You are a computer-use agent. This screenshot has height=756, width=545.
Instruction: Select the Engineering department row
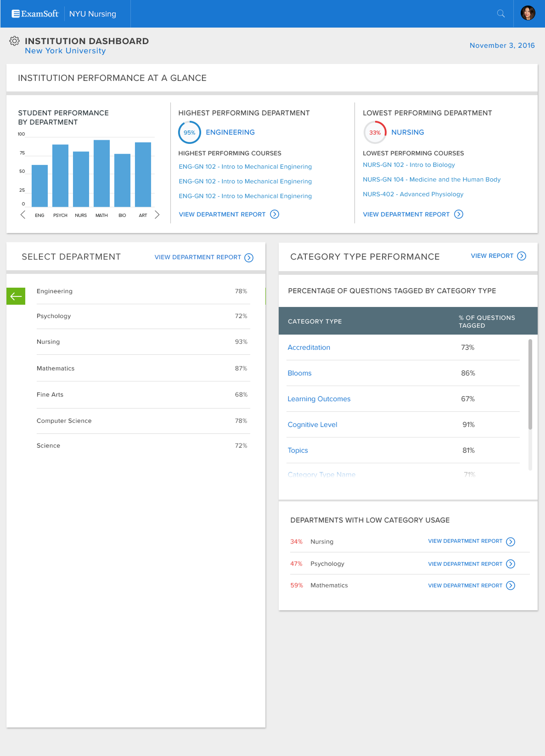pos(143,291)
